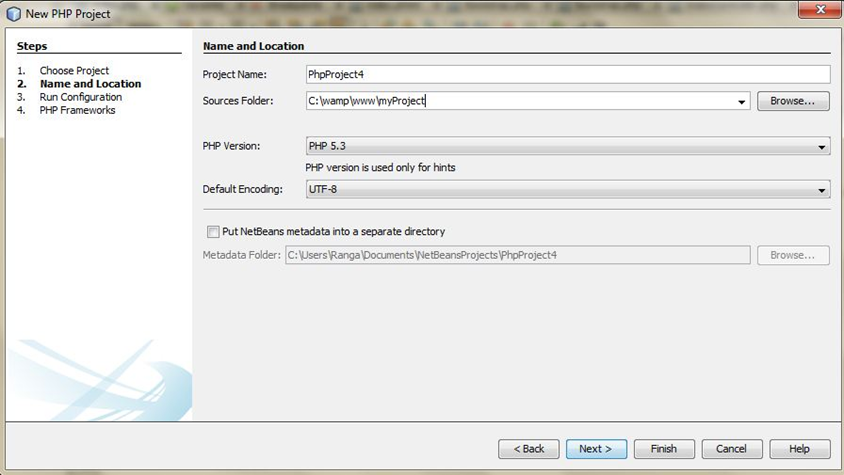Select the Name and Location step
Screen dimensions: 844x475
click(x=90, y=83)
